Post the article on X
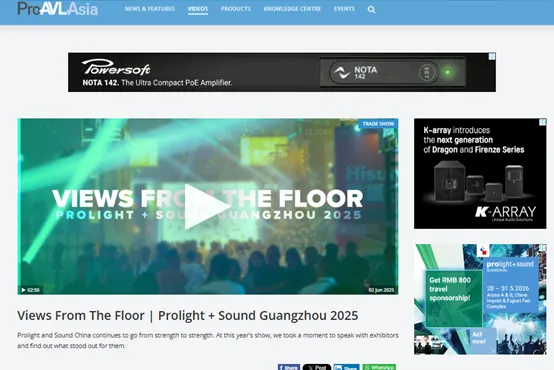The width and height of the screenshot is (554, 370). [x=317, y=367]
